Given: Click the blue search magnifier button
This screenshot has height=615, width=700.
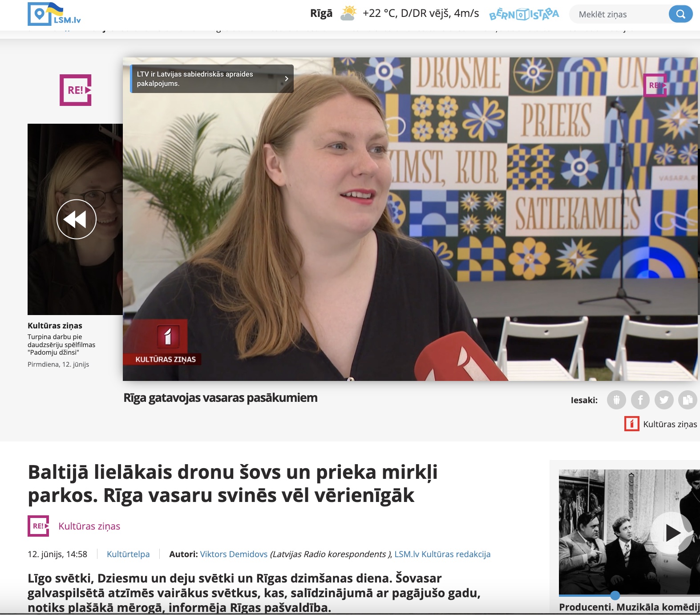Looking at the screenshot, I should pos(680,14).
